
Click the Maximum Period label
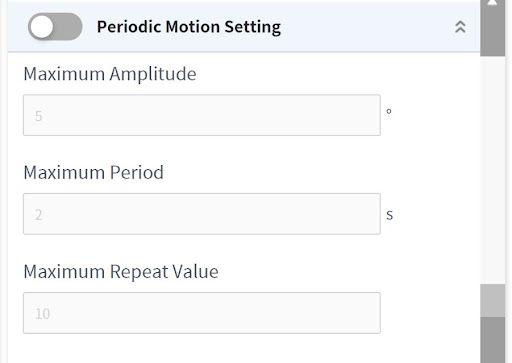coord(93,173)
